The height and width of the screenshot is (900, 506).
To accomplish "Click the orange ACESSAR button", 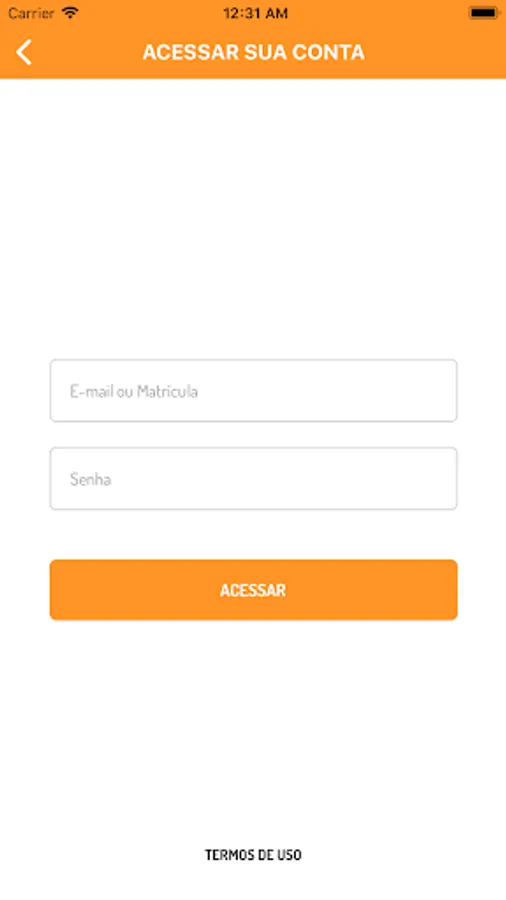I will (x=254, y=589).
